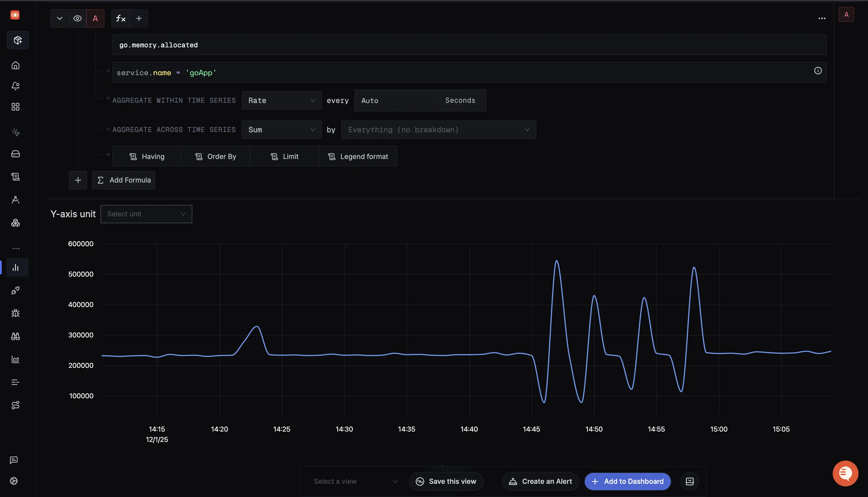Collapse the query builder with the chevron
Screen dimensions: 868x497
tap(59, 18)
